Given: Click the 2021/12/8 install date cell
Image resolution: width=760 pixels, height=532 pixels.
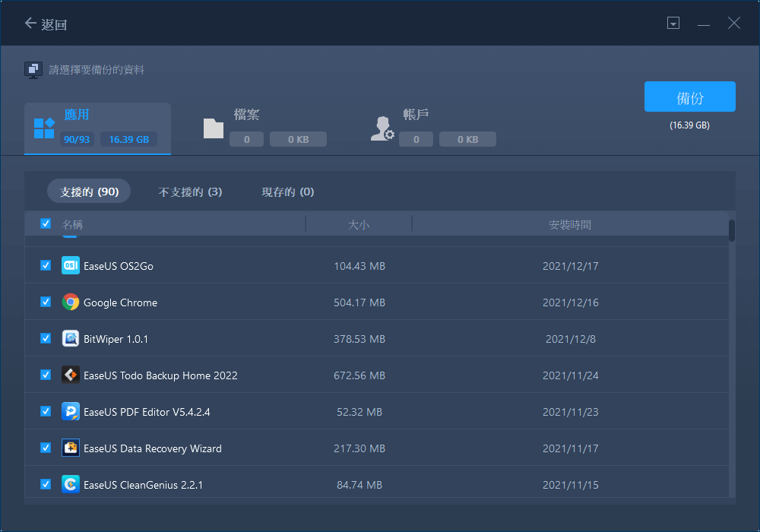Looking at the screenshot, I should tap(571, 339).
